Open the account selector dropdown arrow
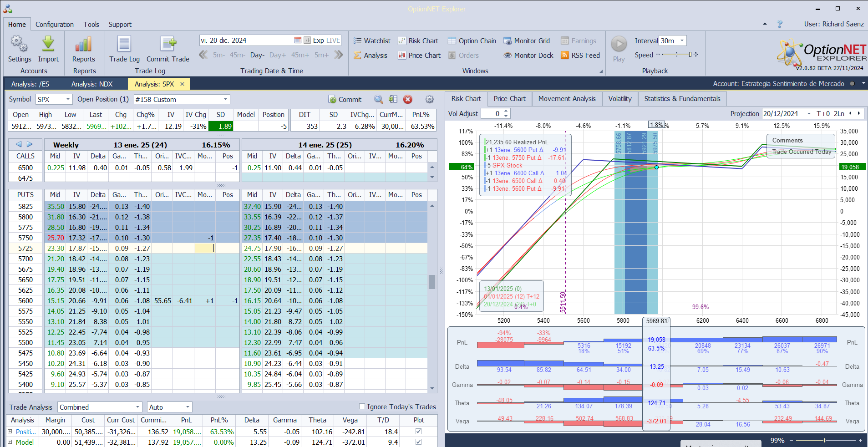Image resolution: width=868 pixels, height=447 pixels. pyautogui.click(x=863, y=84)
